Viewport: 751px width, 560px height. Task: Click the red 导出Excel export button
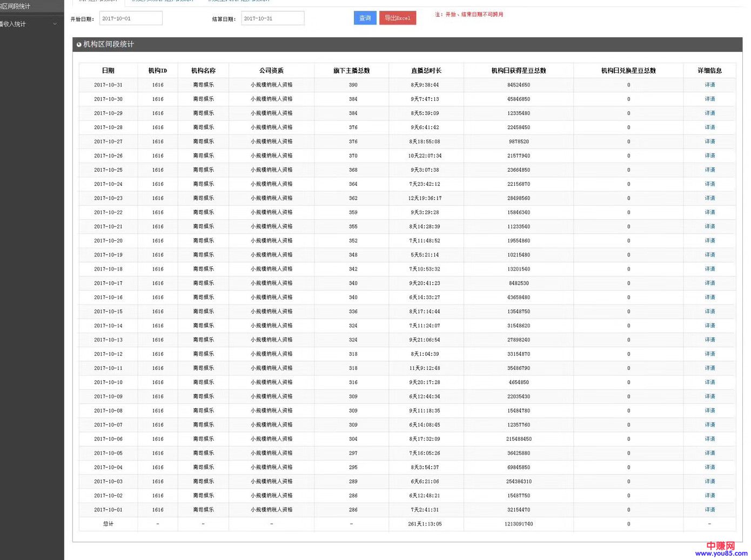(397, 18)
